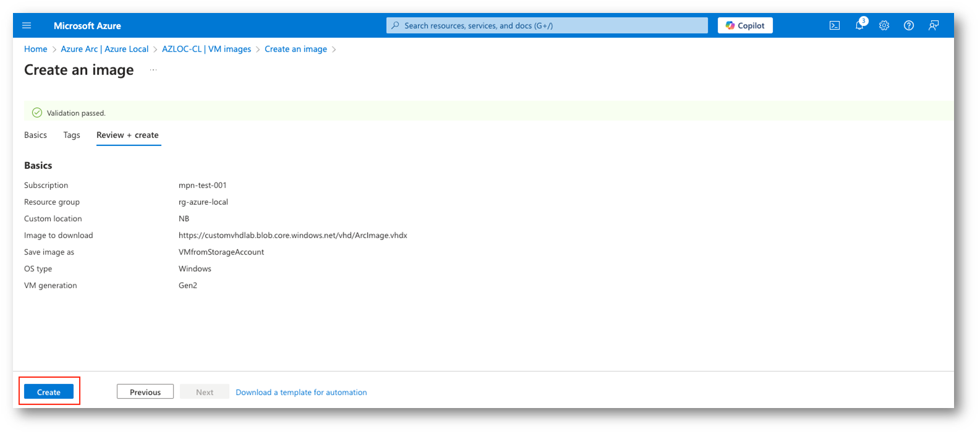The image size is (980, 434).
Task: Open the Help question mark icon
Action: [909, 25]
